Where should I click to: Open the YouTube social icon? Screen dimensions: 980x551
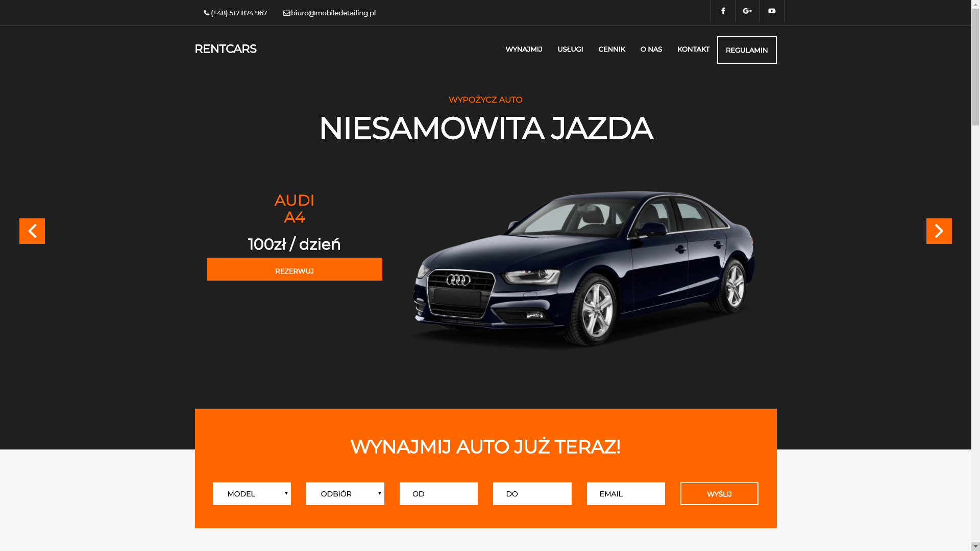(x=772, y=11)
